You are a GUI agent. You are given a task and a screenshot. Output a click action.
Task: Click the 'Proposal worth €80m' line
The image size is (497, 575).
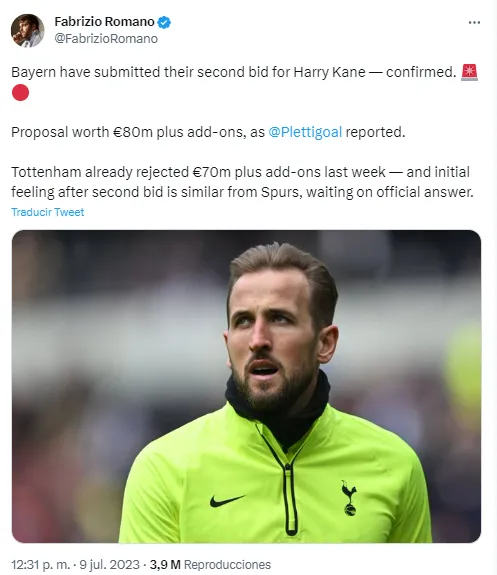[208, 132]
